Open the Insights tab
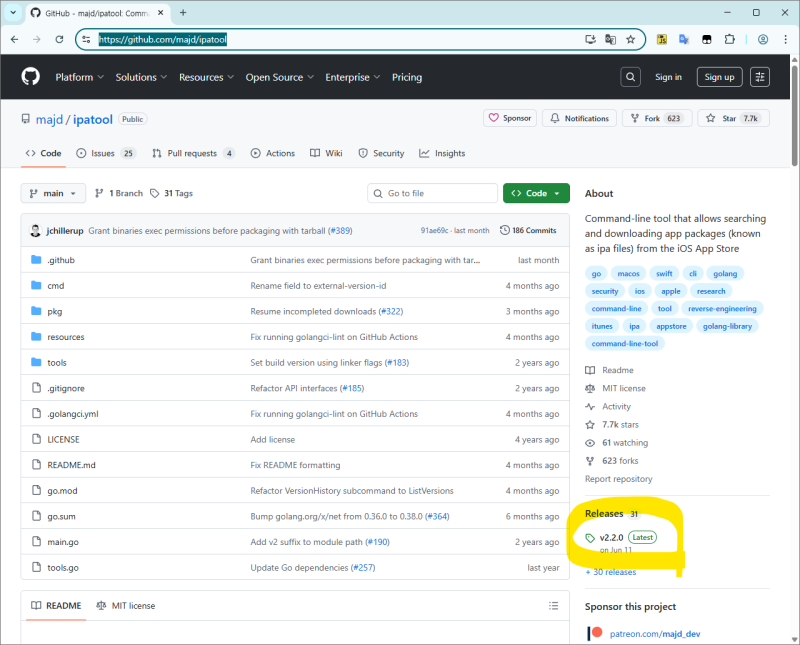This screenshot has width=800, height=645. [x=442, y=153]
